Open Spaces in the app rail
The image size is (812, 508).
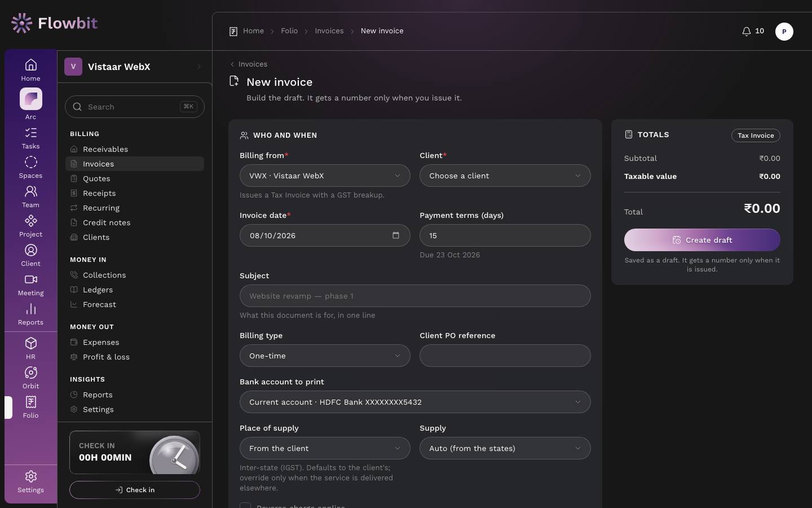click(x=30, y=168)
